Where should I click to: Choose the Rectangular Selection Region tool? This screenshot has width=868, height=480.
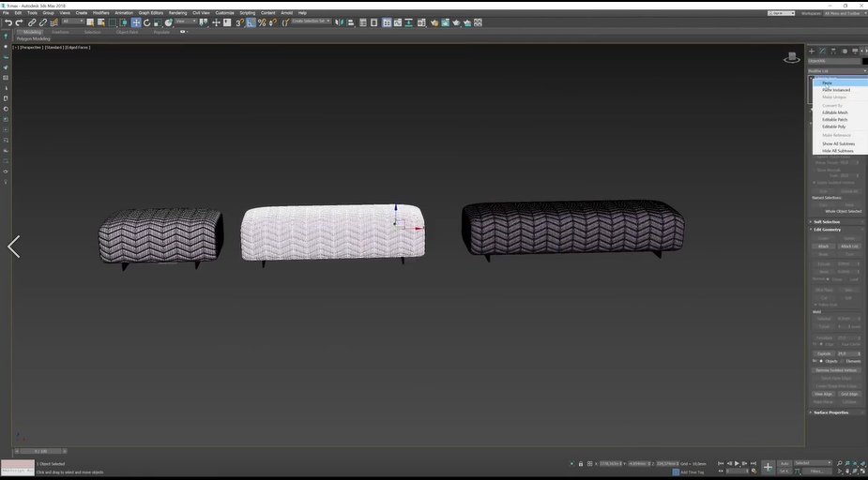click(113, 22)
